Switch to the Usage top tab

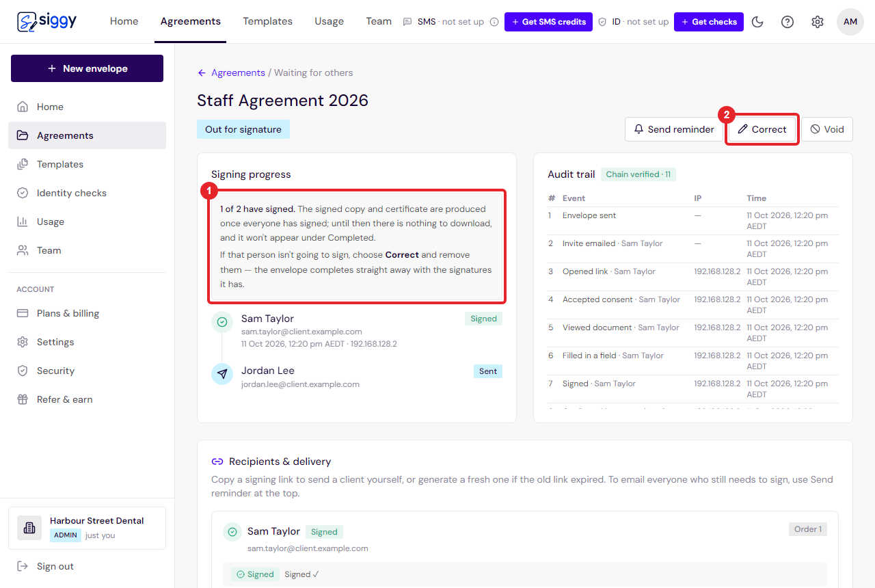click(329, 21)
